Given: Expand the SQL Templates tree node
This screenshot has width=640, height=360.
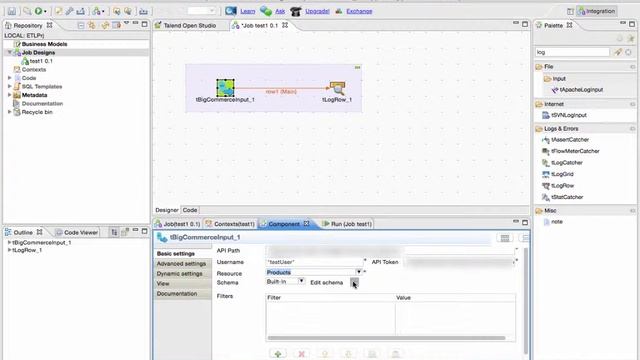Looking at the screenshot, I should (x=9, y=87).
